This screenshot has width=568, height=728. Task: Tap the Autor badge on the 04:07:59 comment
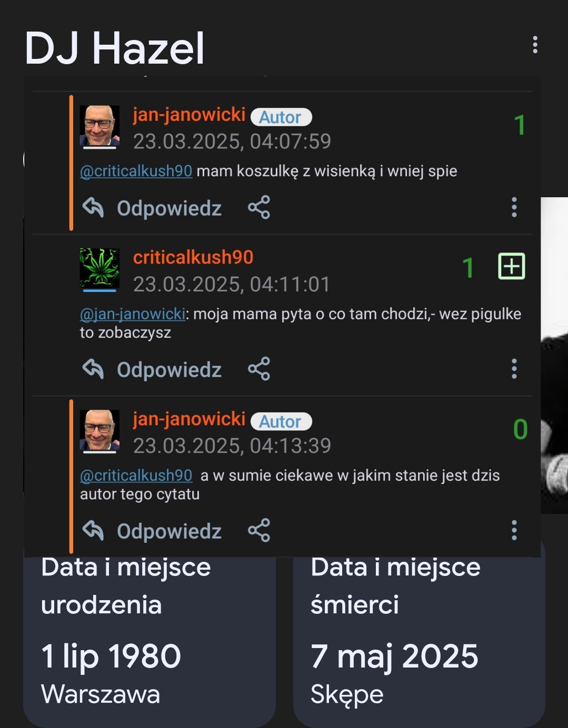click(x=281, y=117)
